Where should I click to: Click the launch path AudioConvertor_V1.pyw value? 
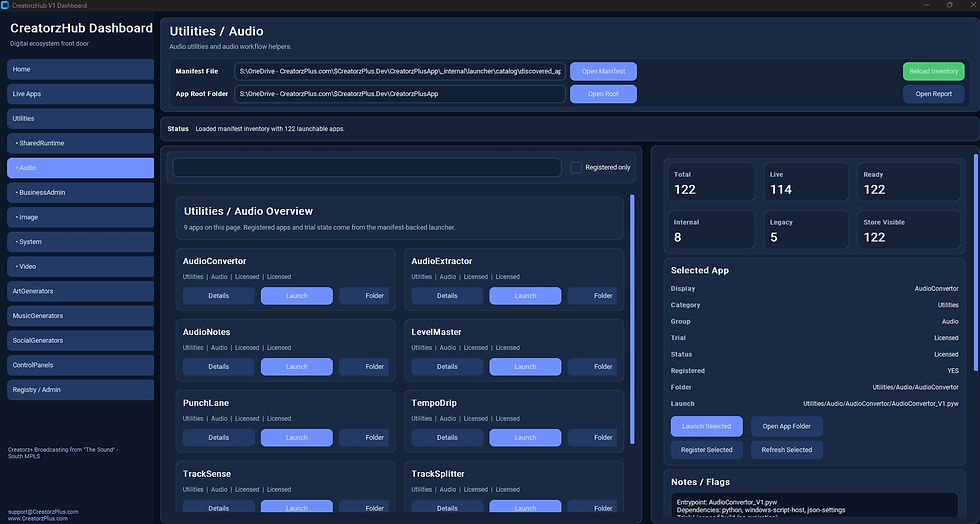coord(881,404)
